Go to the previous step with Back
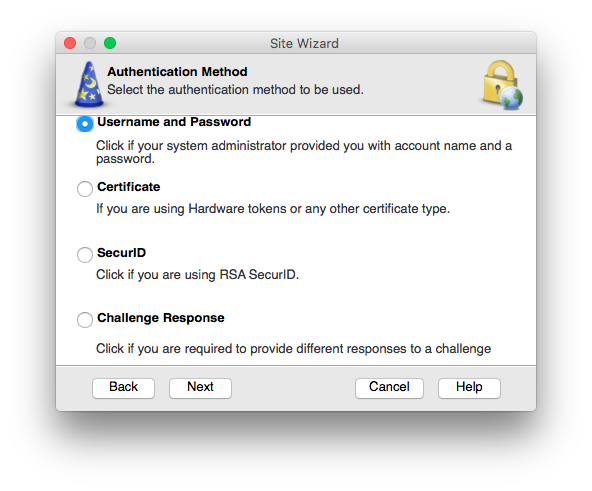Viewport: 592px width, 491px height. [x=123, y=388]
